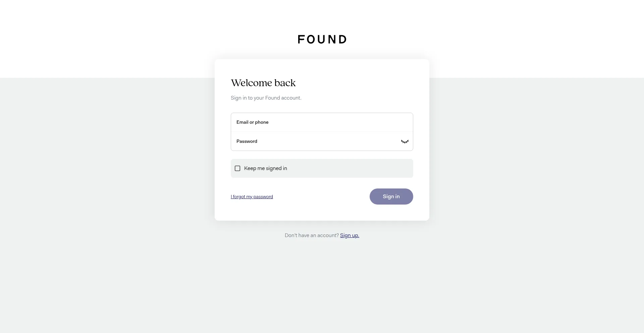Click the "Welcome back" heading
644x333 pixels.
coord(263,83)
